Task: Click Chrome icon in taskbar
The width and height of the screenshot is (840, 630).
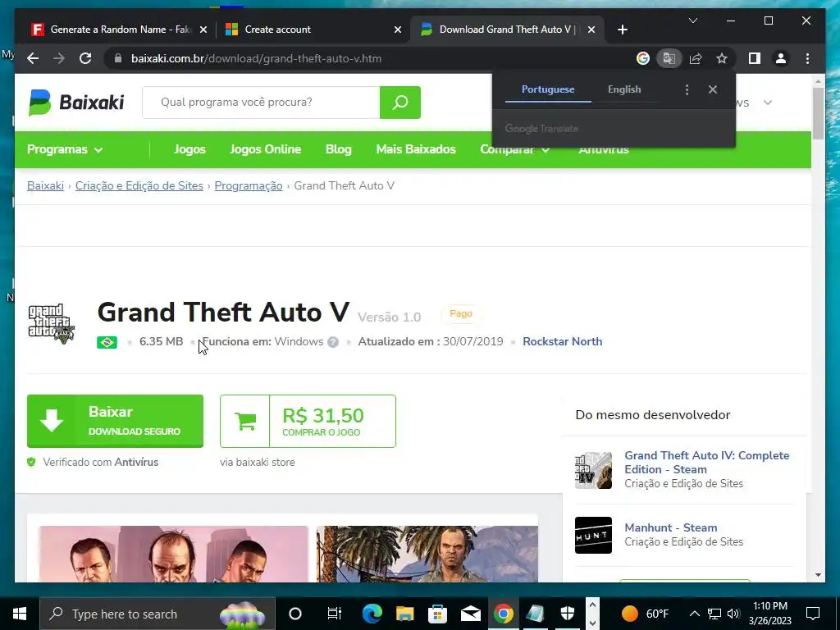Action: click(503, 614)
